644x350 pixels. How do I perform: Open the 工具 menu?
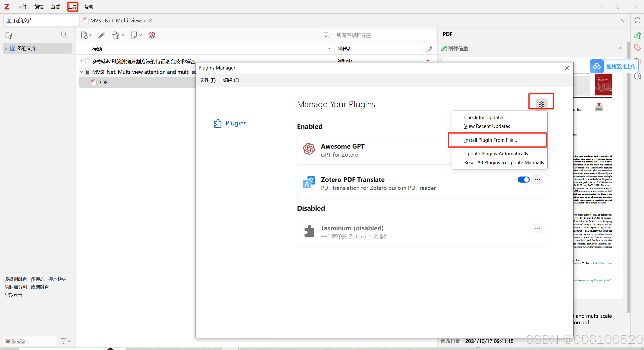coord(73,7)
